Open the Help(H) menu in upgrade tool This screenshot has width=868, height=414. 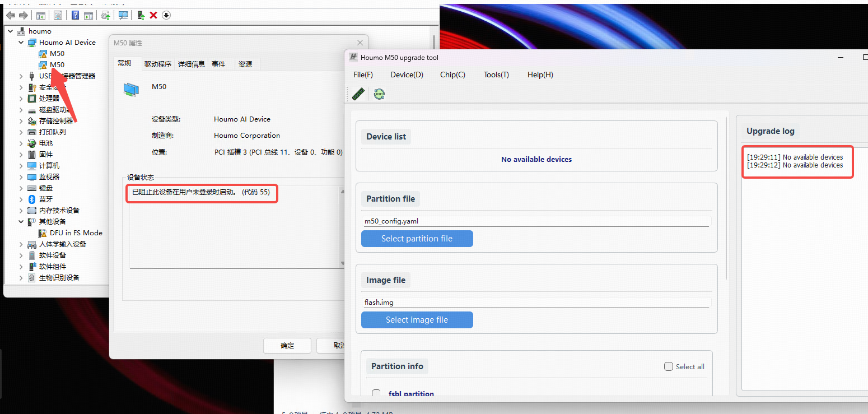click(540, 75)
